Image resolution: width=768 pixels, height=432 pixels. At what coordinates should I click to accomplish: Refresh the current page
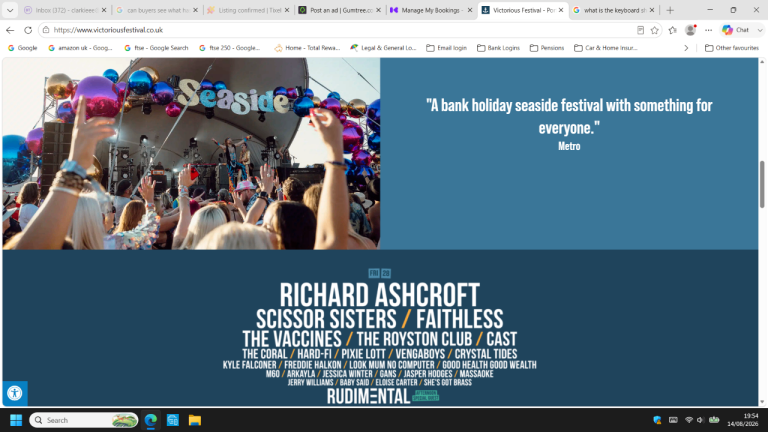point(28,30)
